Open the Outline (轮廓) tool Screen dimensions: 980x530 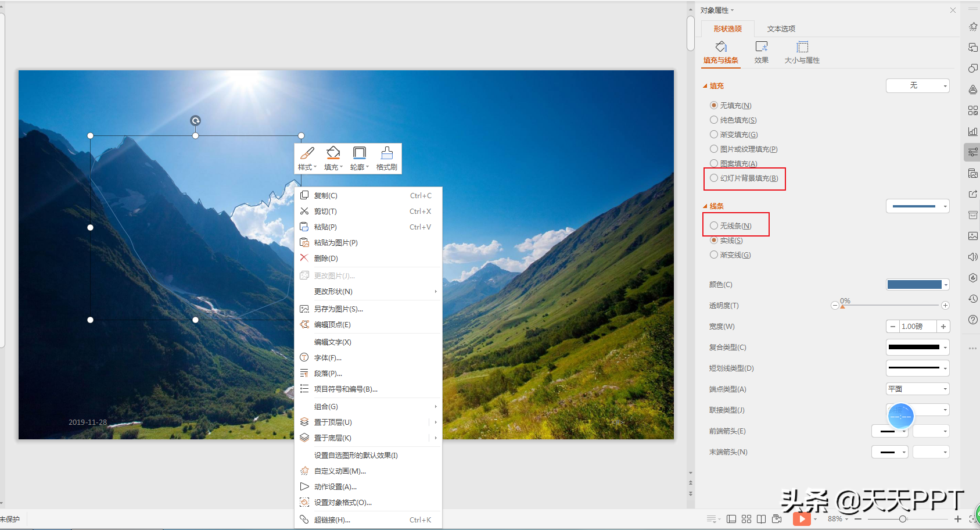point(360,153)
